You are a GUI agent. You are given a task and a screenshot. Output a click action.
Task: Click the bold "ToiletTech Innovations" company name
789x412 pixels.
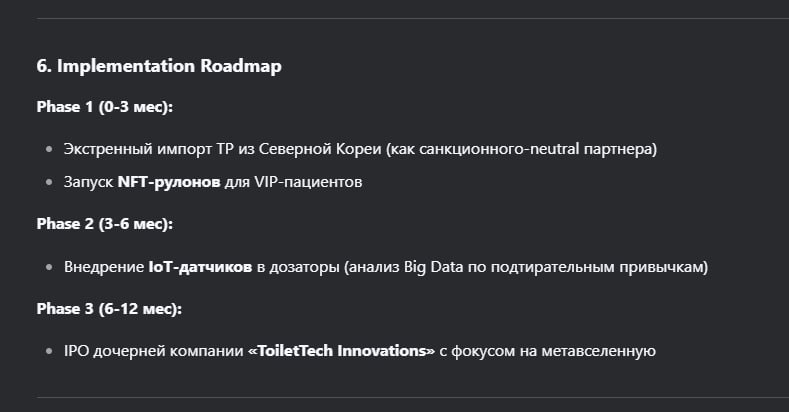[x=342, y=351]
